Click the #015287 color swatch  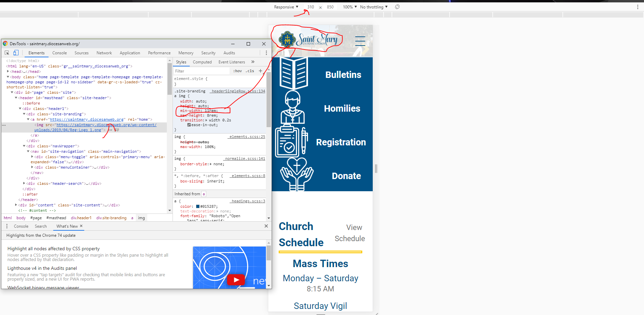(198, 206)
